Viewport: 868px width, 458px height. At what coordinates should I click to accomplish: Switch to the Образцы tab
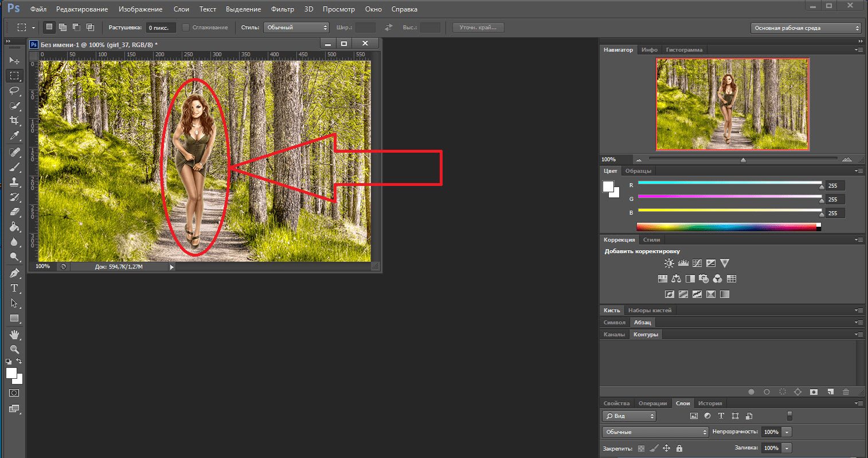click(638, 171)
